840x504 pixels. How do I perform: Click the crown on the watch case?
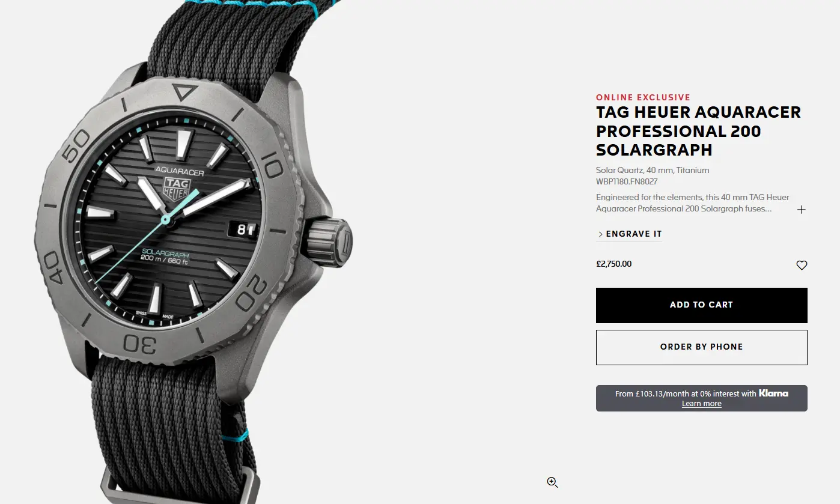click(330, 241)
